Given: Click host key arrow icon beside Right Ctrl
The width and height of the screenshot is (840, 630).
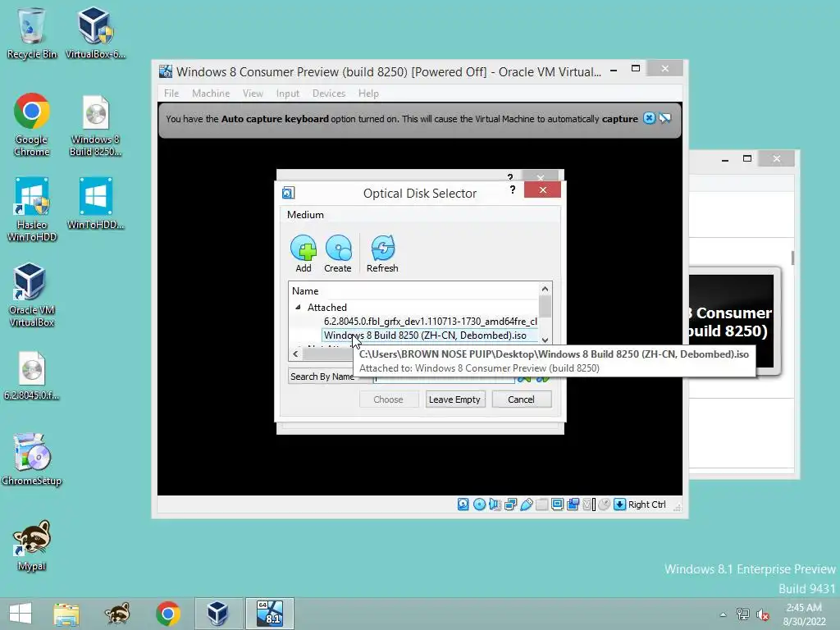Looking at the screenshot, I should click(x=619, y=504).
